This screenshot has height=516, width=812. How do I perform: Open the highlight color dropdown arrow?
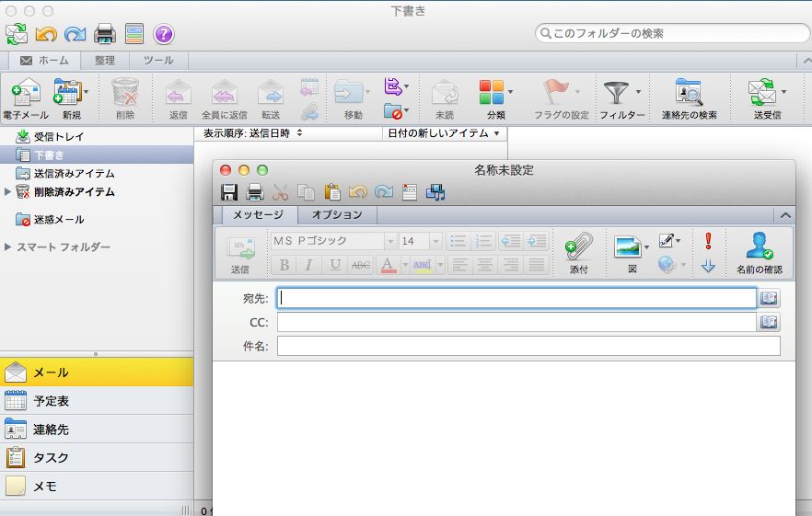440,265
